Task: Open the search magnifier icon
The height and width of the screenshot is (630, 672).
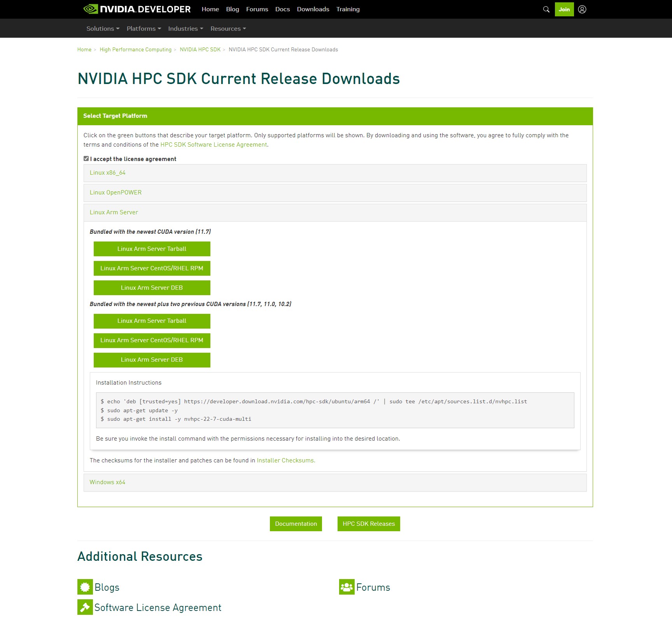Action: pyautogui.click(x=546, y=9)
